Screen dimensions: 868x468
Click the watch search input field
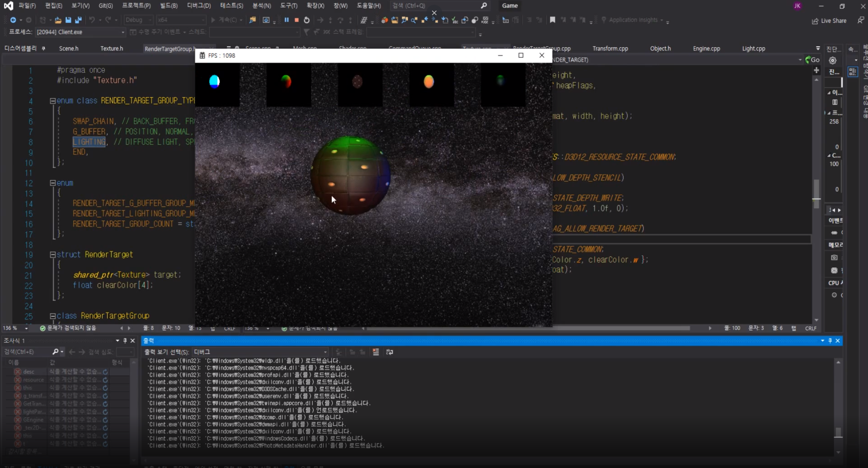pyautogui.click(x=27, y=352)
